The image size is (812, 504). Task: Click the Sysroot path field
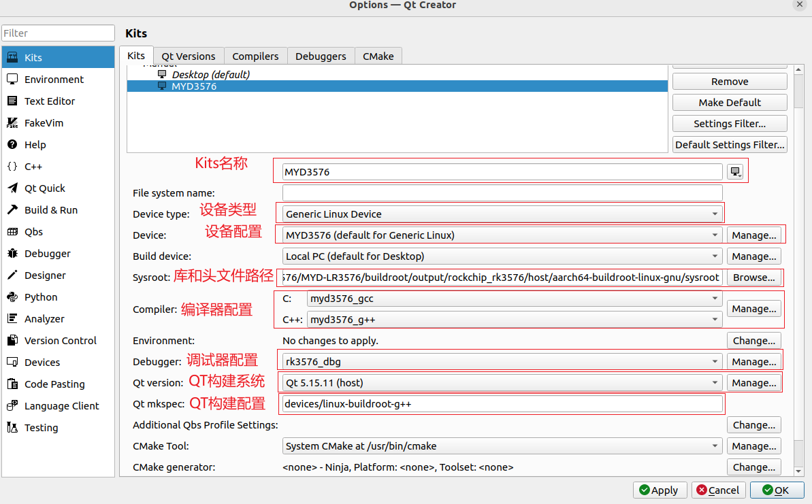click(502, 278)
